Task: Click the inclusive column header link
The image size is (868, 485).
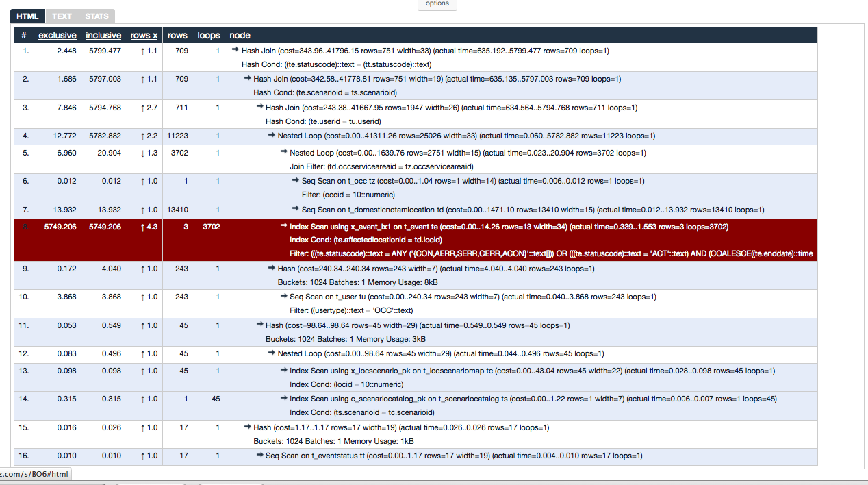Action: 103,36
